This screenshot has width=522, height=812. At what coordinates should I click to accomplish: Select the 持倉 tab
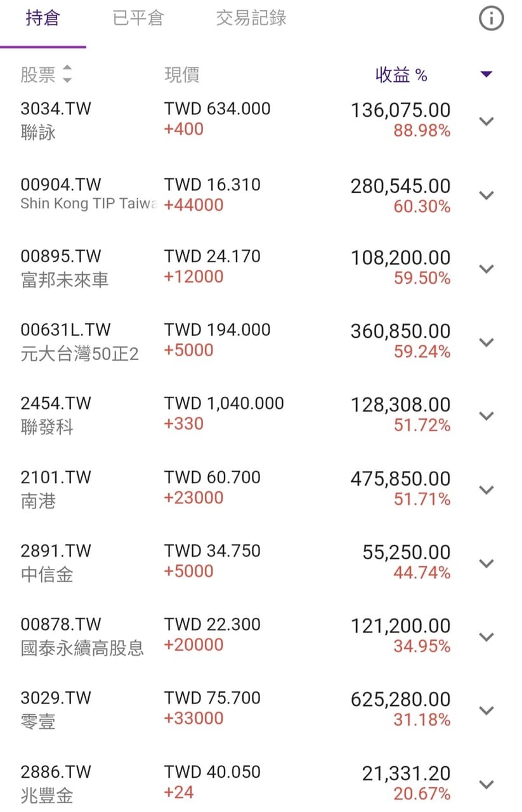(42, 18)
